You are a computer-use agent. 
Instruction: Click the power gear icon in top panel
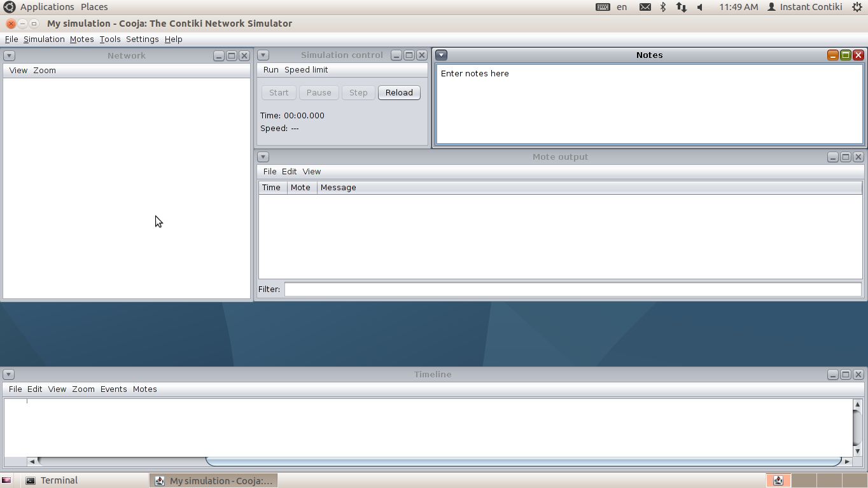[x=857, y=7]
